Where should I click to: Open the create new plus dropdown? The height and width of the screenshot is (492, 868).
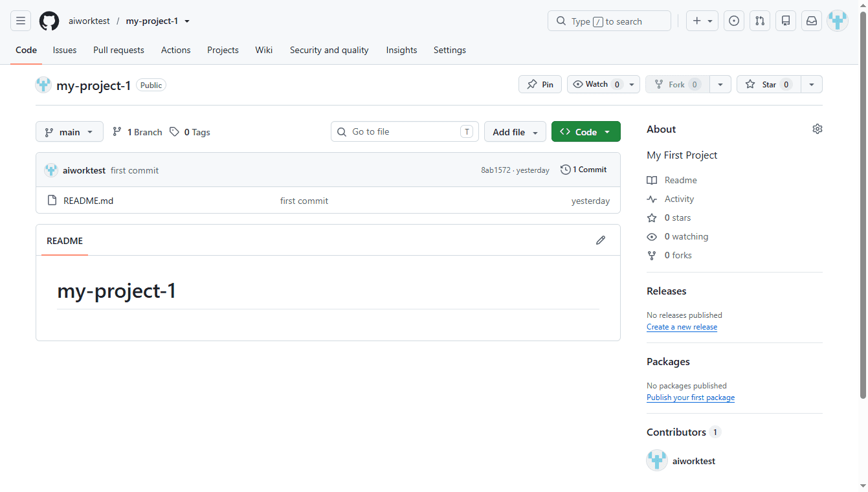(702, 21)
